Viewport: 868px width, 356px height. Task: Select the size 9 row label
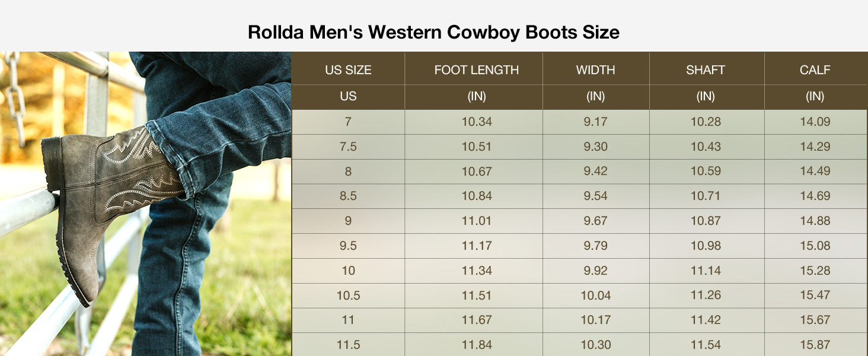[x=348, y=221]
